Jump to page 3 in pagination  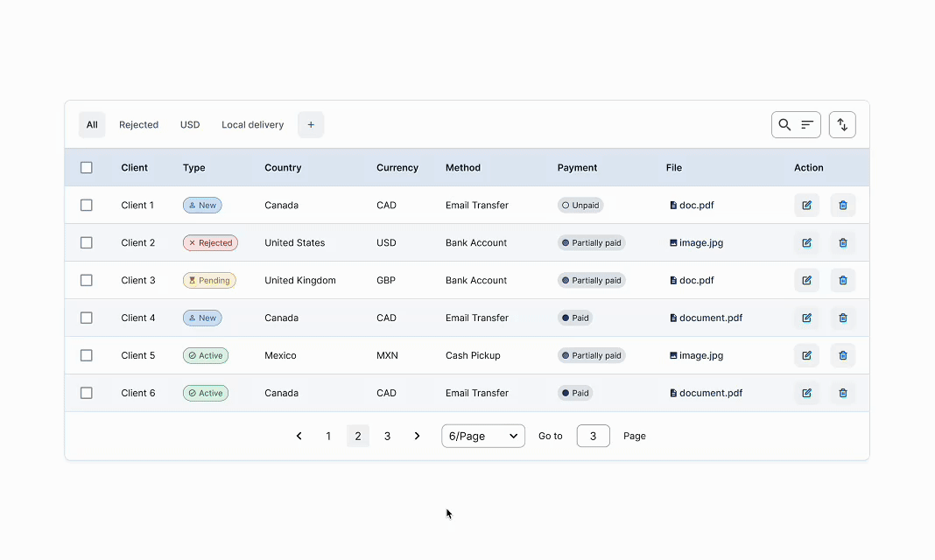(387, 436)
